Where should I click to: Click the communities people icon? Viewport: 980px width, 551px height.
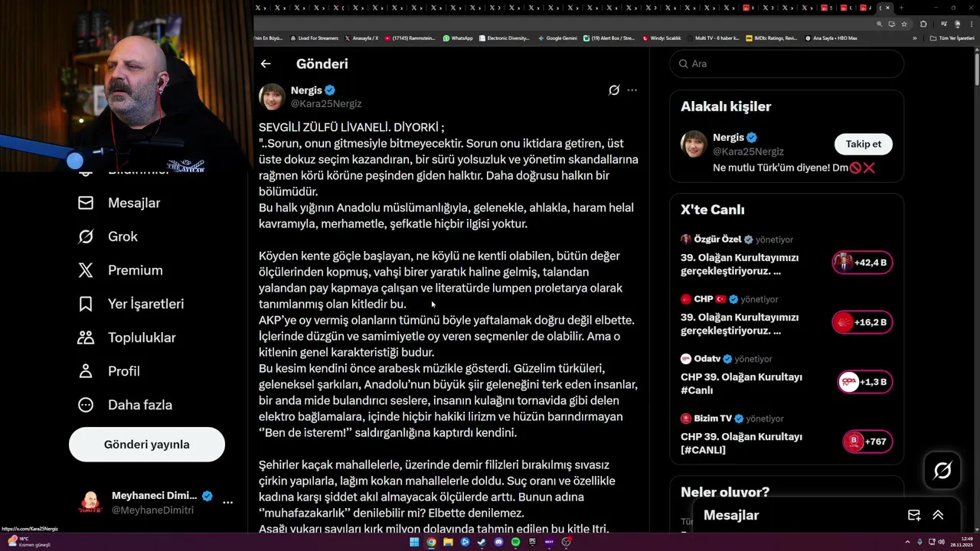[x=86, y=337]
